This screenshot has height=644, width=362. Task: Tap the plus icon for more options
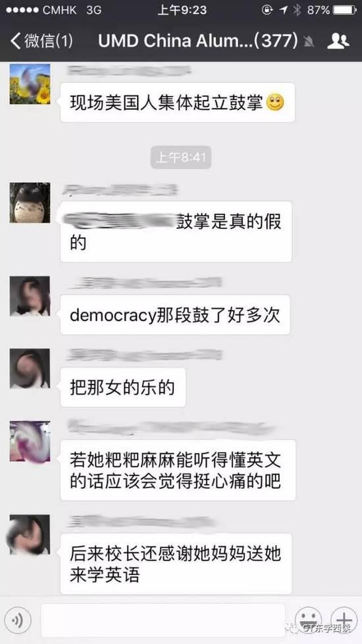344,620
